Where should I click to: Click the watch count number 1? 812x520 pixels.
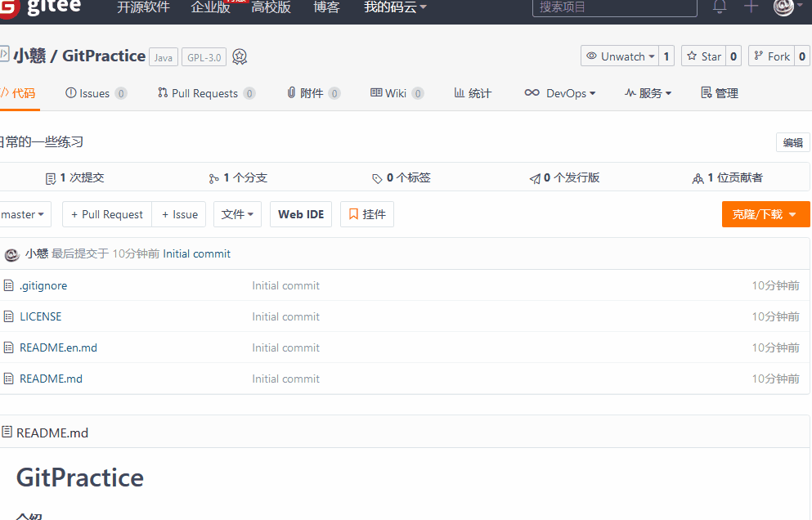(x=666, y=56)
